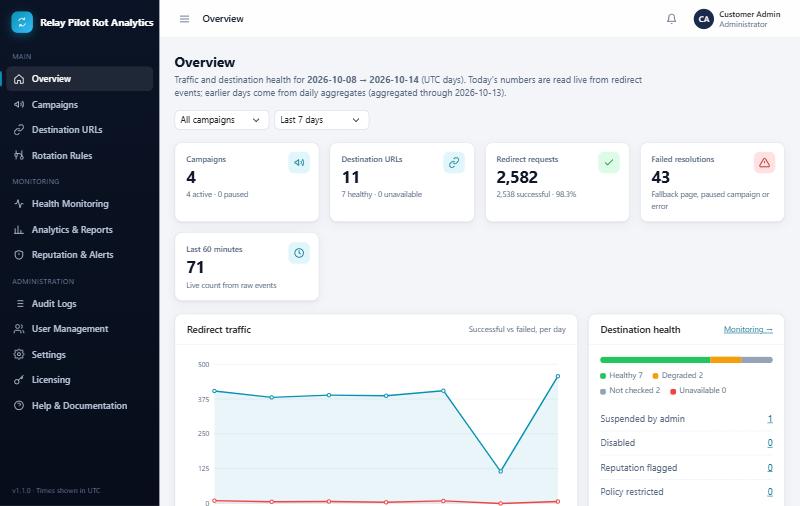
Task: Click Suspended by admin count 1
Action: click(770, 419)
